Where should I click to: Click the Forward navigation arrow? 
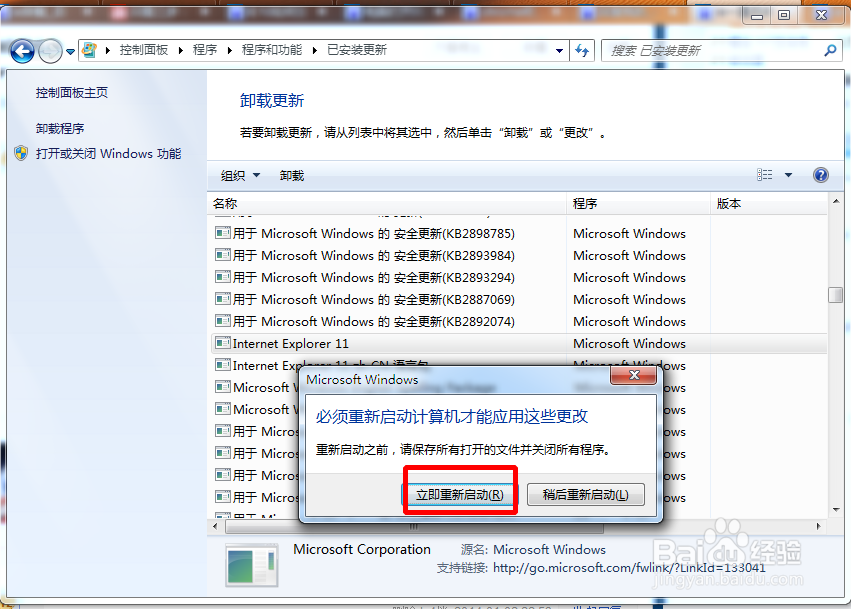[x=50, y=52]
